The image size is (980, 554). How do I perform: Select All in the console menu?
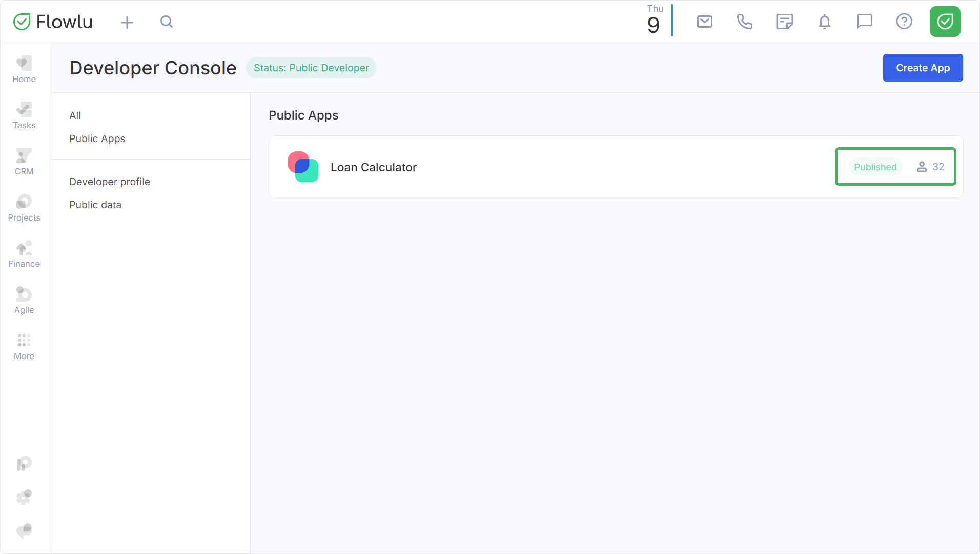coord(75,115)
